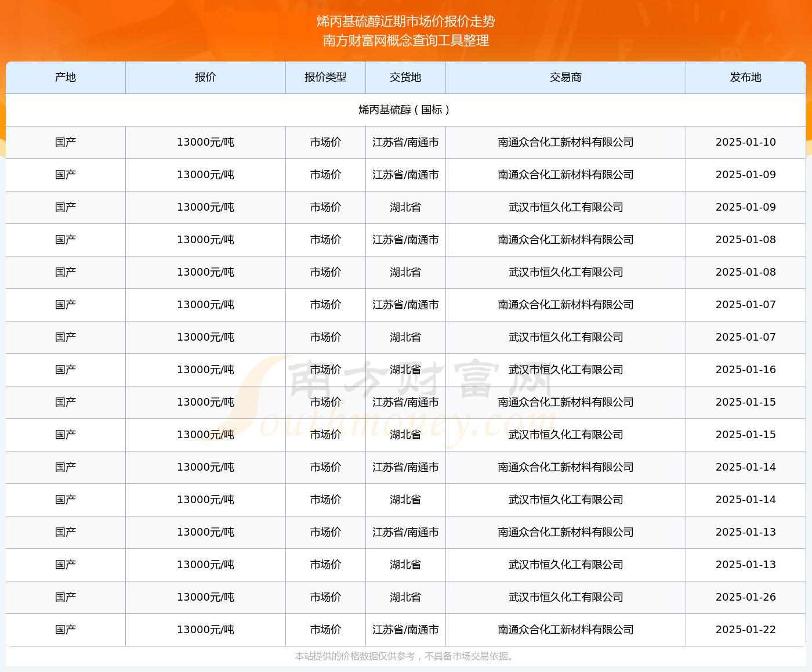The width and height of the screenshot is (812, 672).
Task: Click 江苏省/南通市 in the 2025-01-22 row
Action: coord(405,630)
